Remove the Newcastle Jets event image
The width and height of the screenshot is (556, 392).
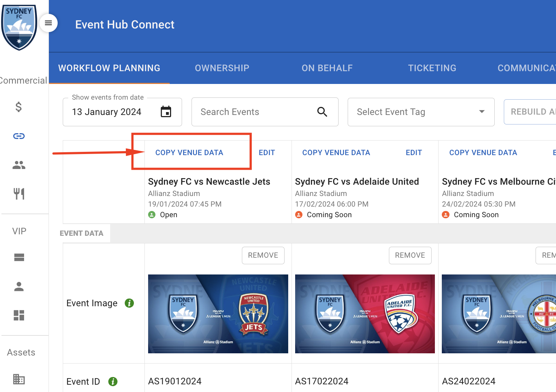(x=263, y=255)
